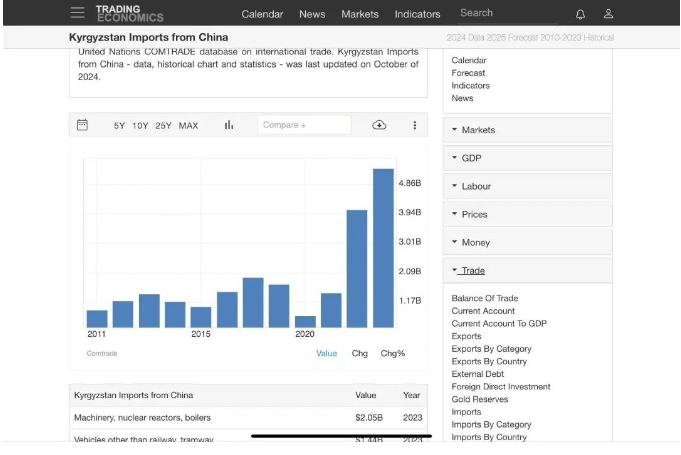Open sidebar Calendar link

pos(469,60)
